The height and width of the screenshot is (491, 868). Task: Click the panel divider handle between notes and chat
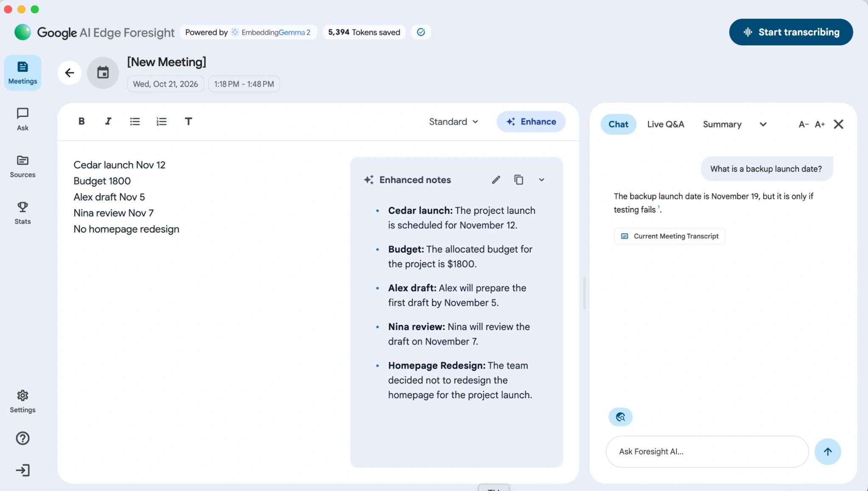point(584,293)
